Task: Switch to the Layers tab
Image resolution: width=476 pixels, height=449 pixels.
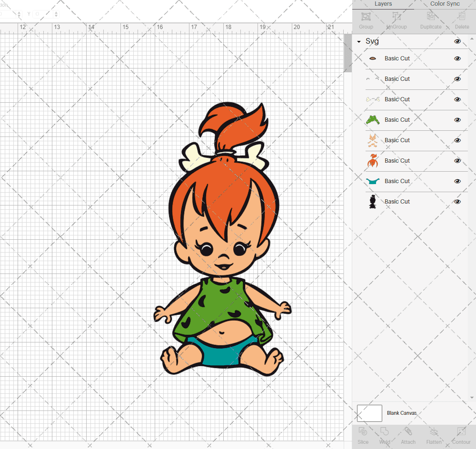Action: point(383,4)
